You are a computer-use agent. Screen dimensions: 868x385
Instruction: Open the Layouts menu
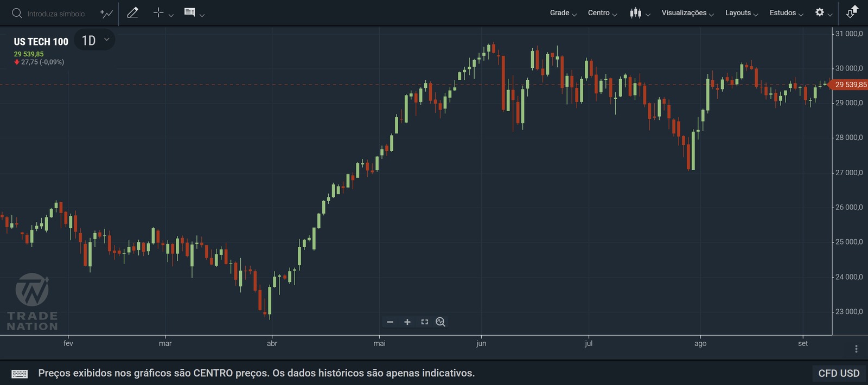[x=742, y=13]
